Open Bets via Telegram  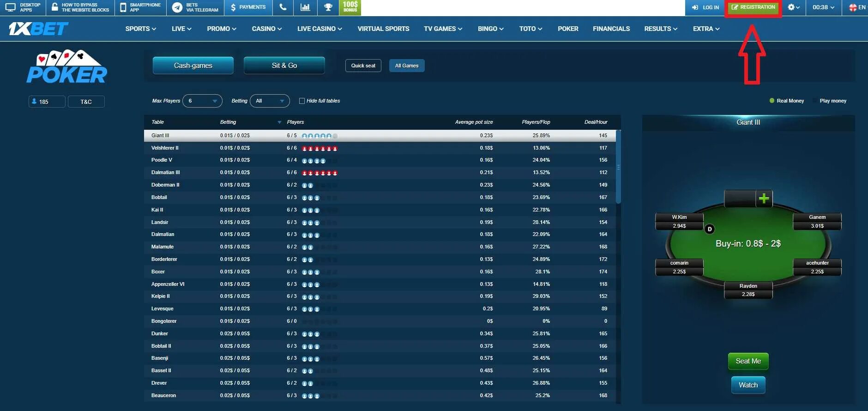pos(195,7)
